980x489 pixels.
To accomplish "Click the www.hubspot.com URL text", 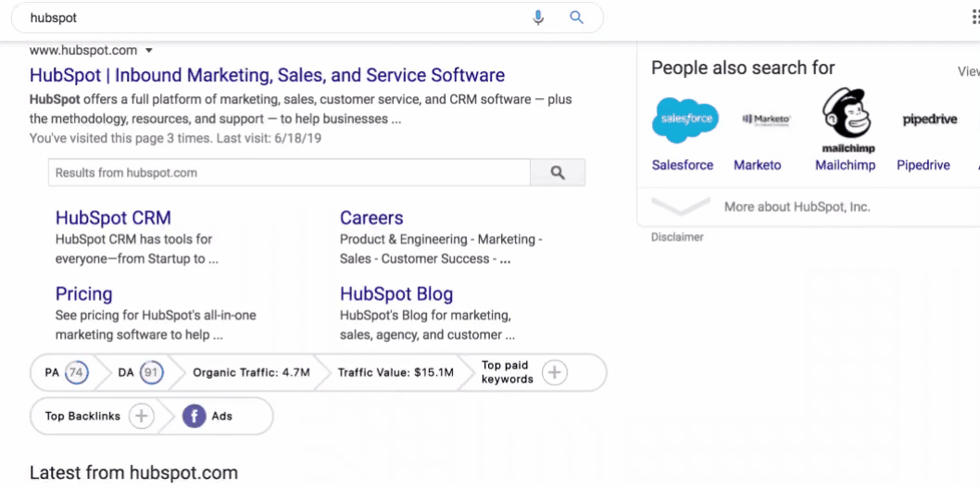I will [x=83, y=51].
